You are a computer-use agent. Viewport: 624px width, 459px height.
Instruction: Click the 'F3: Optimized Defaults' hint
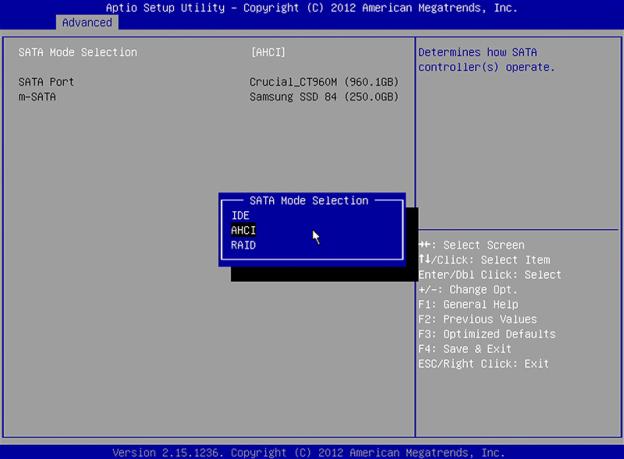(487, 334)
